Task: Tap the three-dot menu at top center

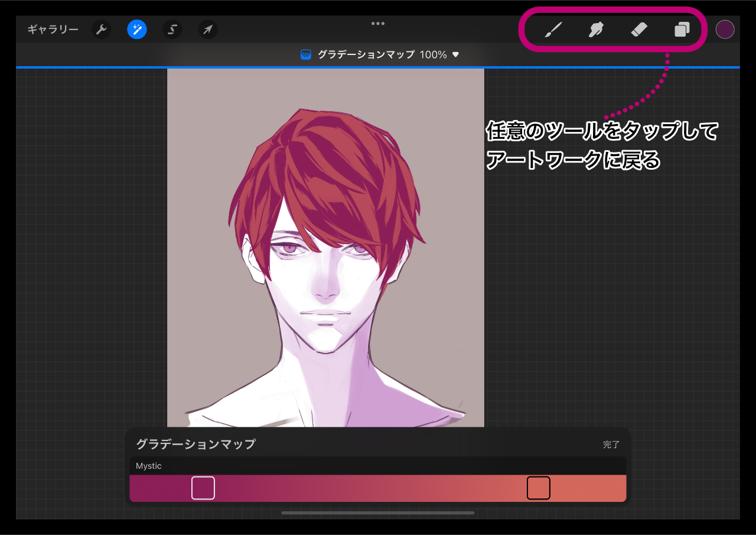Action: pos(378,24)
